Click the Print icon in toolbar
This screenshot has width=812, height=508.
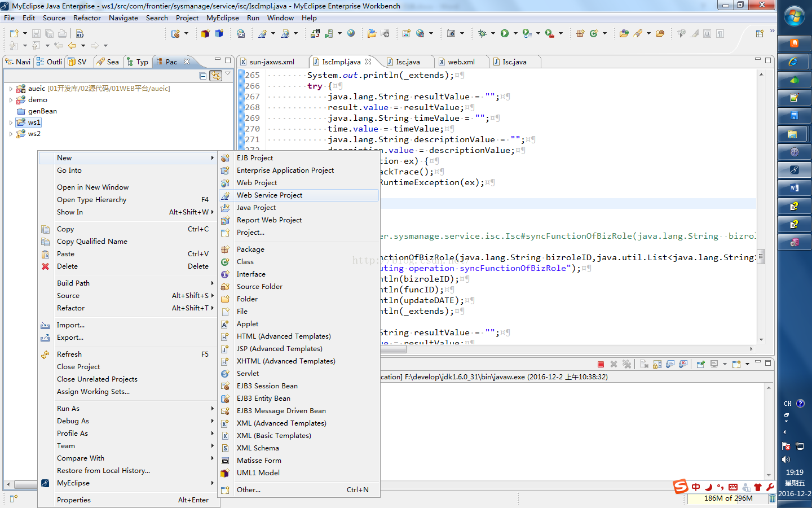(63, 34)
